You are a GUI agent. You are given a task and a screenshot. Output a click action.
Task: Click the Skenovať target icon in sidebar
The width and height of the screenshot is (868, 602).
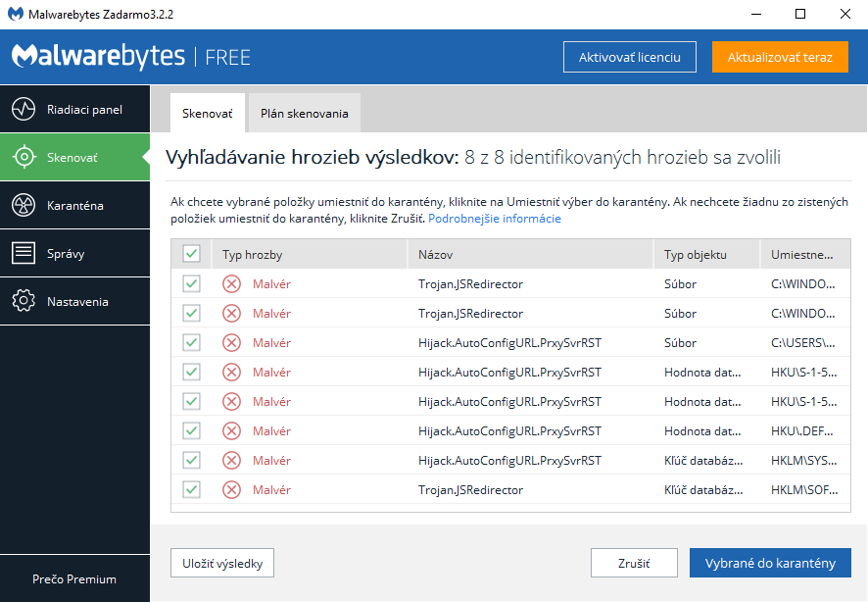tap(24, 157)
